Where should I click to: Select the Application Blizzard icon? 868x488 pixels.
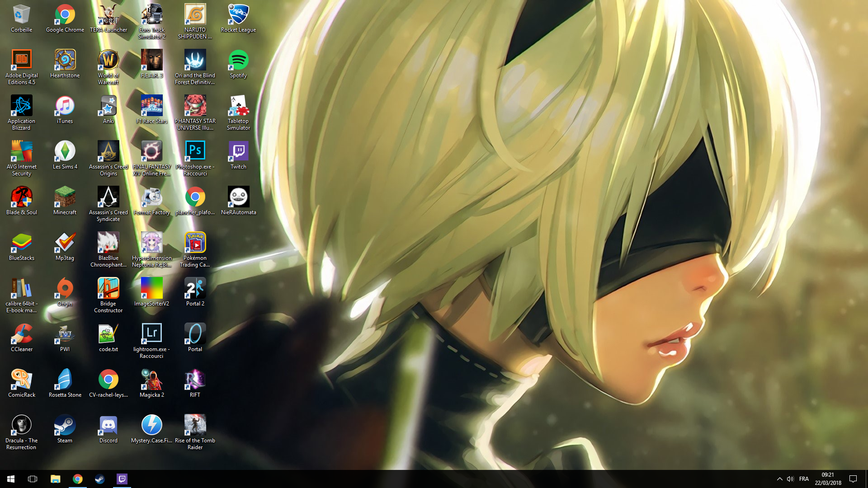21,113
